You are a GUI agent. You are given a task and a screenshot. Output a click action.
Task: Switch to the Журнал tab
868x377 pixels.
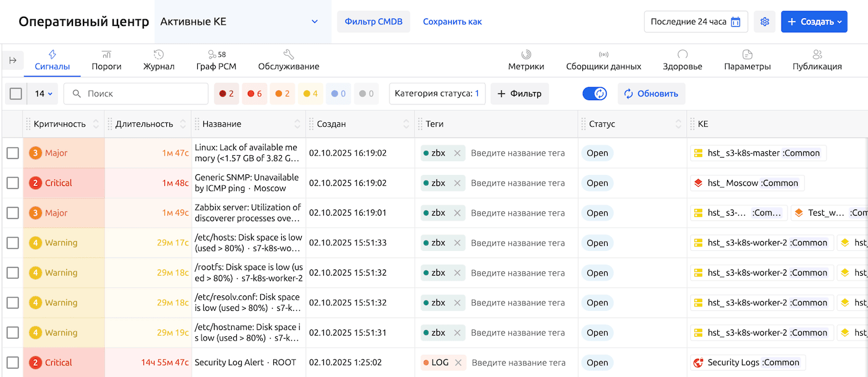pos(159,61)
